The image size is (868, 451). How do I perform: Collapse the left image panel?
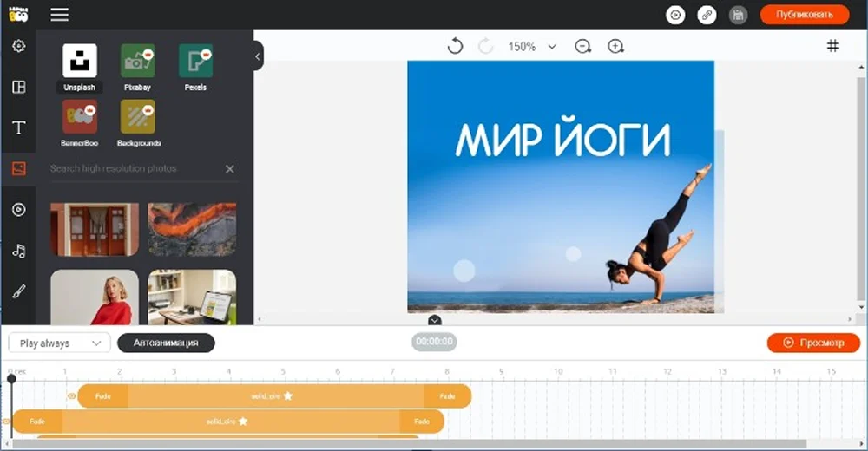tap(258, 56)
